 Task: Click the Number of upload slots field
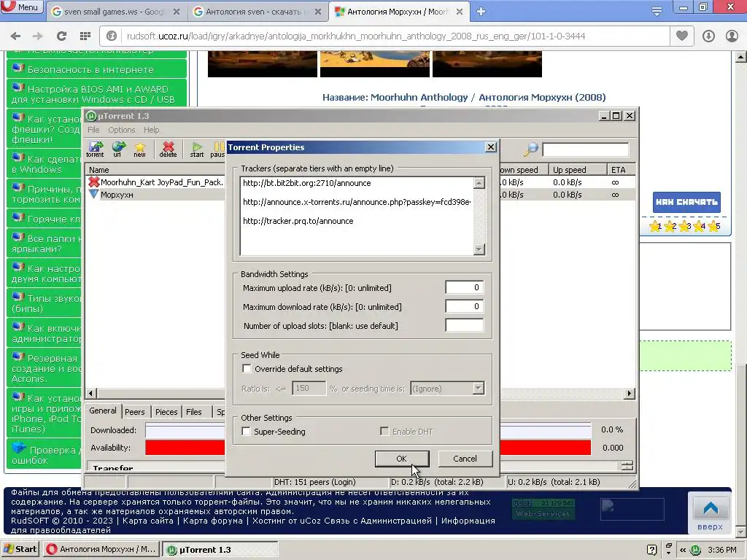[464, 326]
